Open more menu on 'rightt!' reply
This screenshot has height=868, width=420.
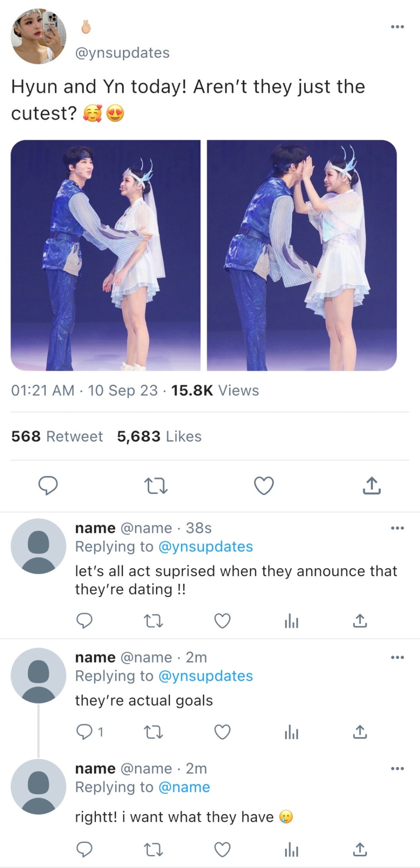point(397,769)
